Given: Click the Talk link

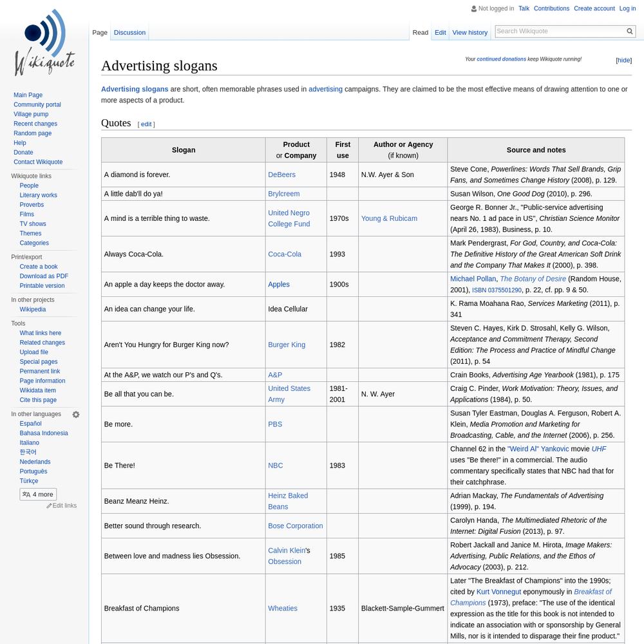Looking at the screenshot, I should click(x=524, y=8).
